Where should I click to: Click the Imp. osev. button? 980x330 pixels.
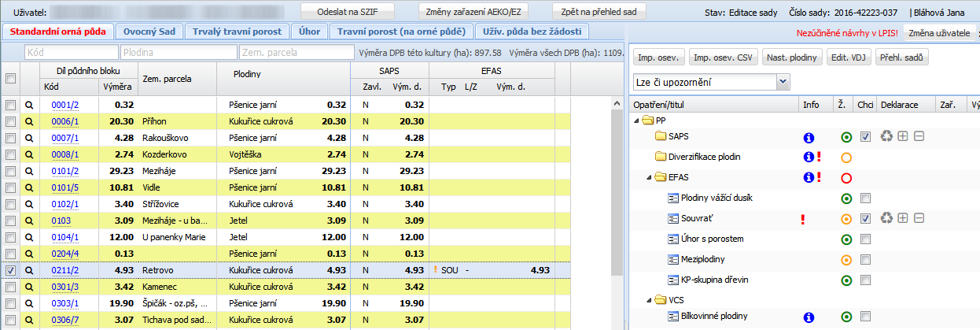point(658,57)
